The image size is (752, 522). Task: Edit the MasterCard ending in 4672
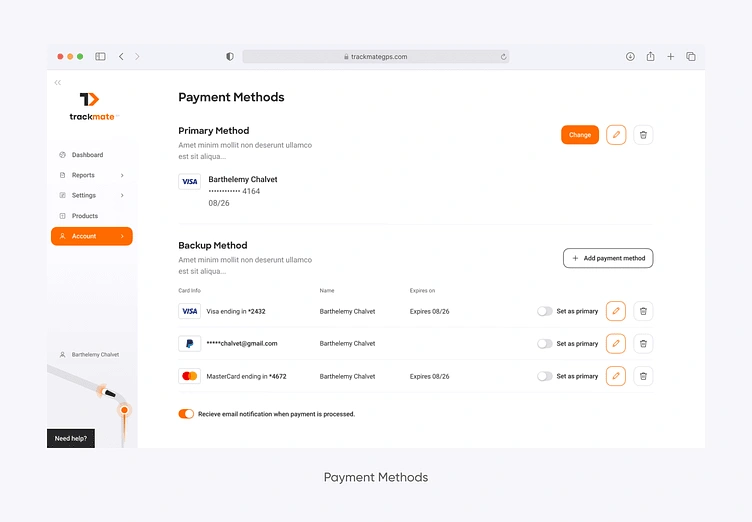(616, 376)
